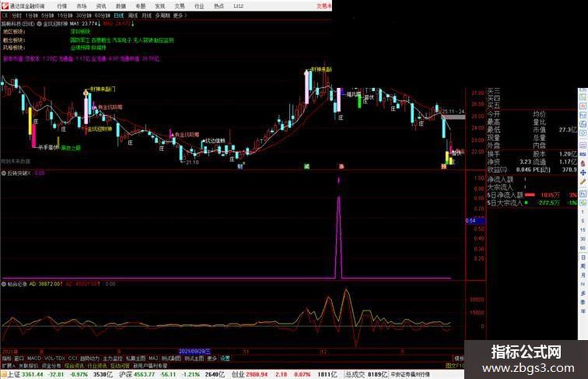
Task: Click the date label 2021/09/29 on timeline
Action: pos(195,352)
